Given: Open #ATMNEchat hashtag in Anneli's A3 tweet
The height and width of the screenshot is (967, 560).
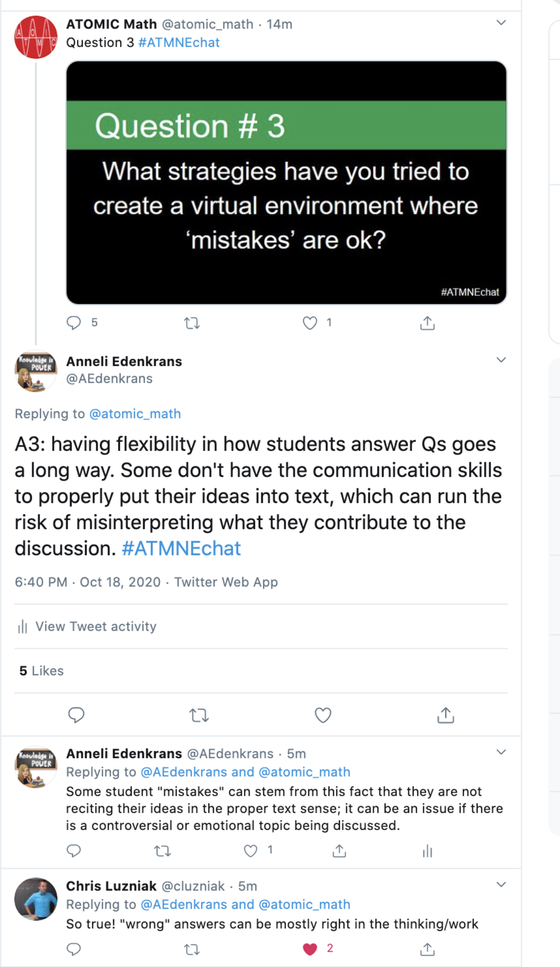Looking at the screenshot, I should click(x=181, y=549).
